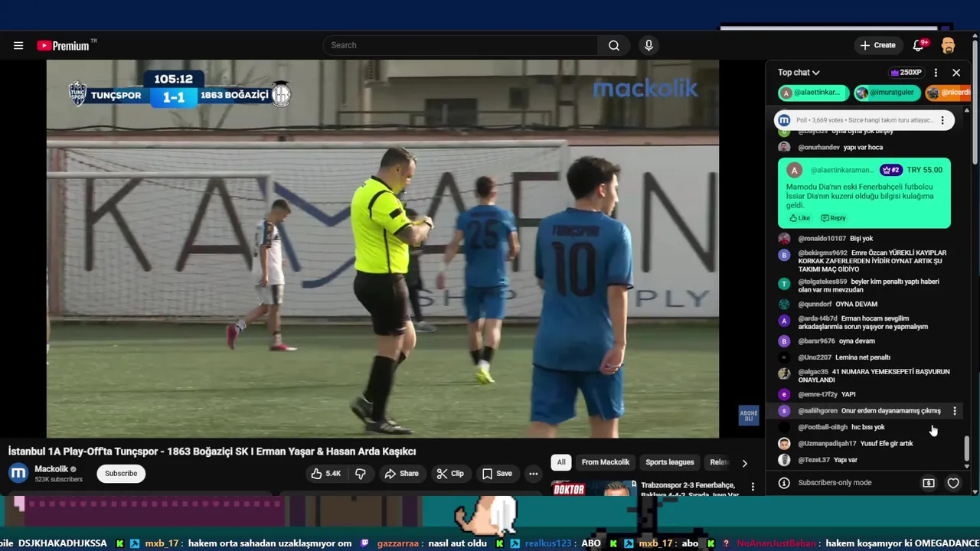Image resolution: width=980 pixels, height=551 pixels.
Task: Select the @imuratguler super chat chip
Action: pos(887,93)
